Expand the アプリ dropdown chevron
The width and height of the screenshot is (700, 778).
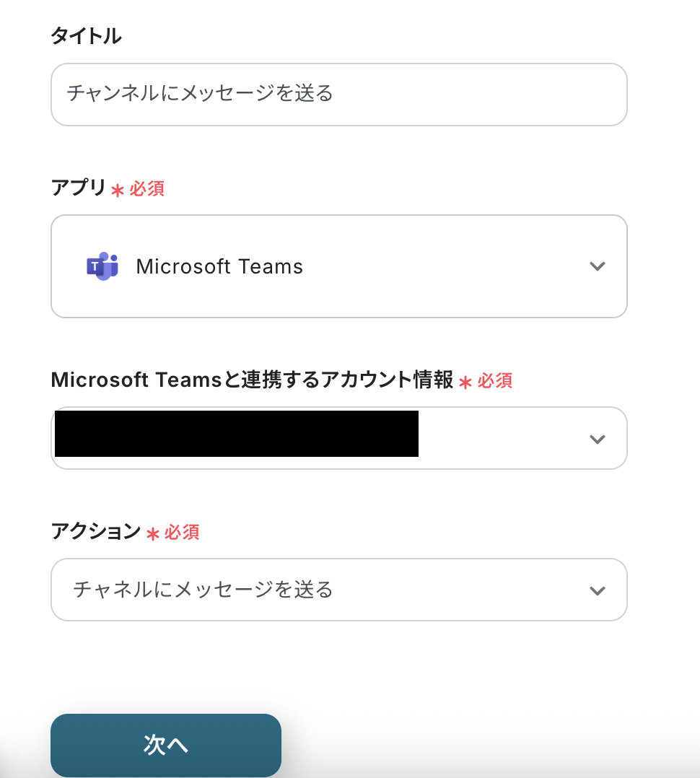tap(597, 266)
